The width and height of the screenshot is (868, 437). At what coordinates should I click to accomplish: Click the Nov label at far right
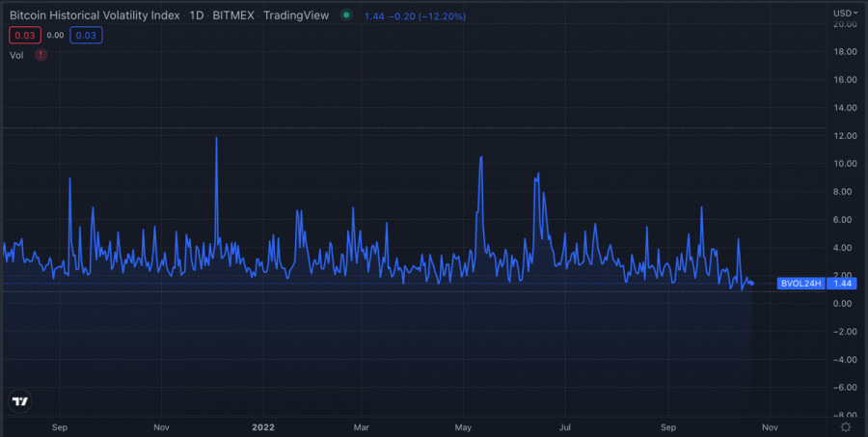coord(769,425)
